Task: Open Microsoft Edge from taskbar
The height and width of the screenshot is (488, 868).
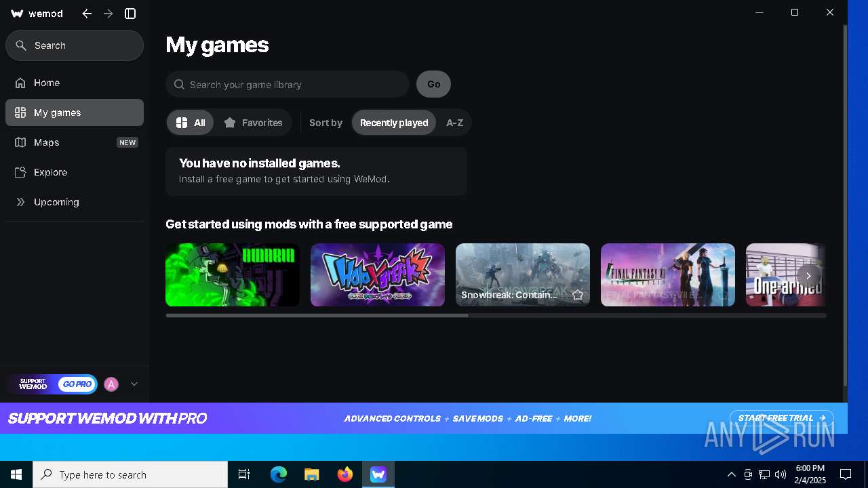Action: 279,474
